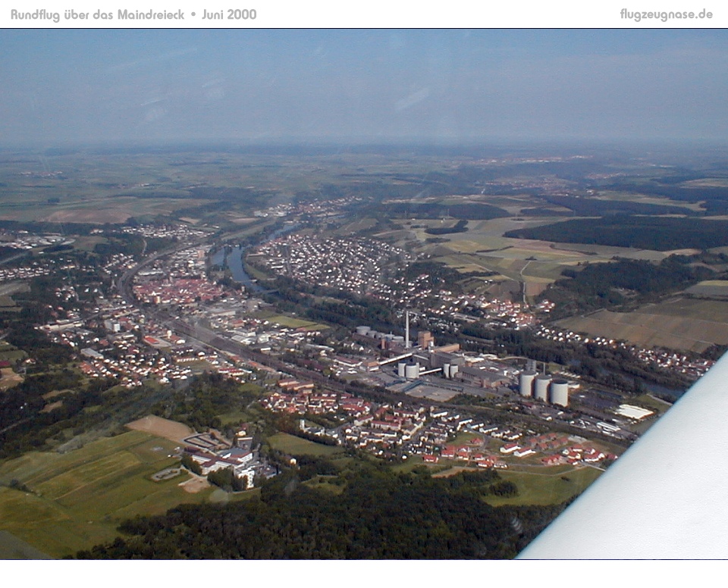Click the long dark forest strip upper right
Image resolution: width=728 pixels, height=588 pixels.
click(x=622, y=231)
